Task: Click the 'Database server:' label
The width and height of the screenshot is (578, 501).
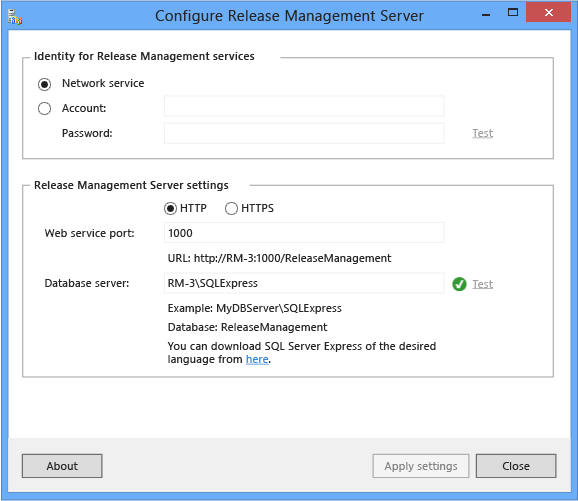Action: pyautogui.click(x=87, y=283)
